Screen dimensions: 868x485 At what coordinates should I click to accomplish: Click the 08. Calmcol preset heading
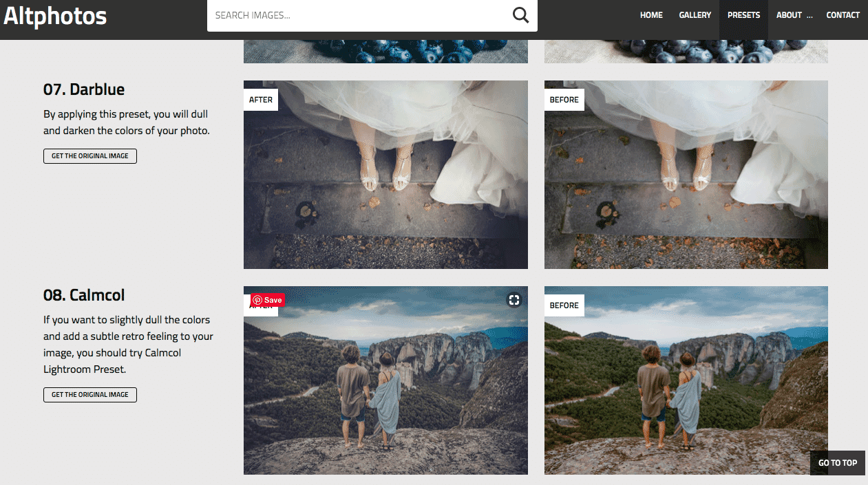point(83,294)
